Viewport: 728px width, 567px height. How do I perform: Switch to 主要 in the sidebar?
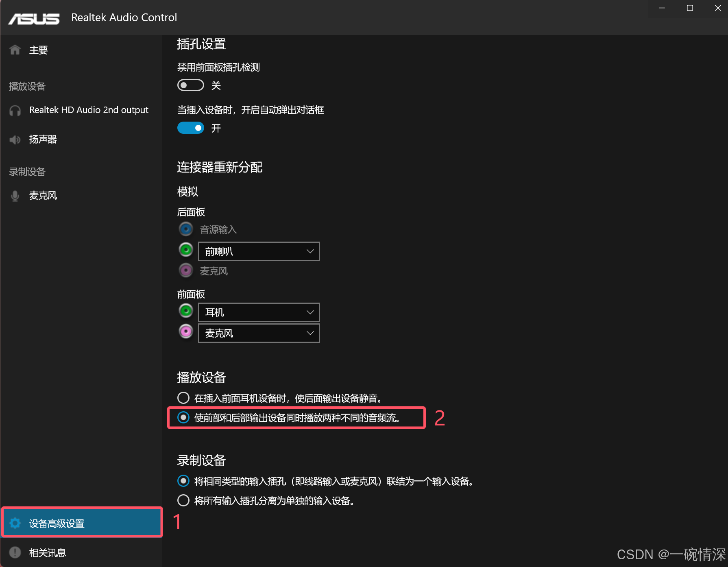38,49
